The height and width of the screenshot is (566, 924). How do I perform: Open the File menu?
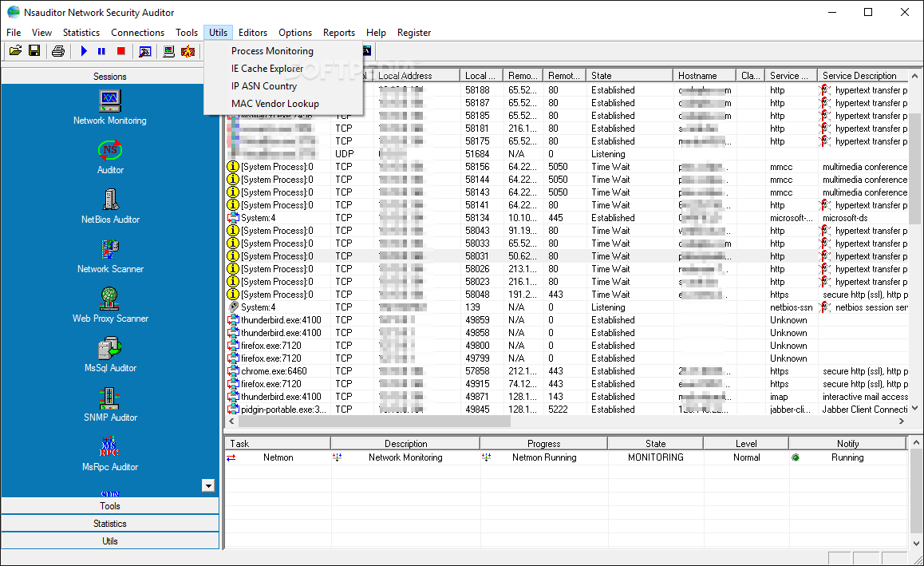point(14,33)
